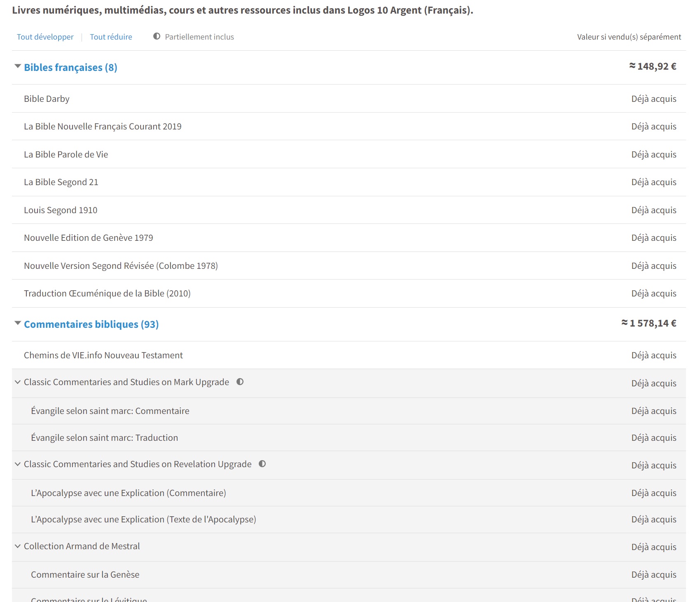Collapse Classic Commentaries on Mark Upgrade chevron

[18, 382]
